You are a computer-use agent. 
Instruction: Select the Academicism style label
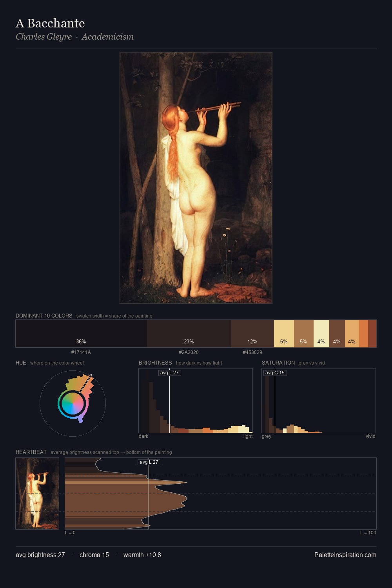(x=108, y=37)
